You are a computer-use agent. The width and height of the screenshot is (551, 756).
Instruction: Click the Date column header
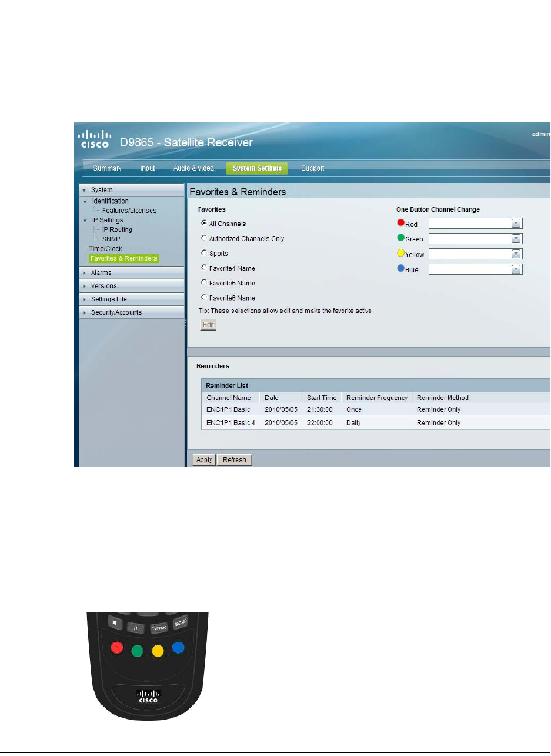tap(271, 398)
